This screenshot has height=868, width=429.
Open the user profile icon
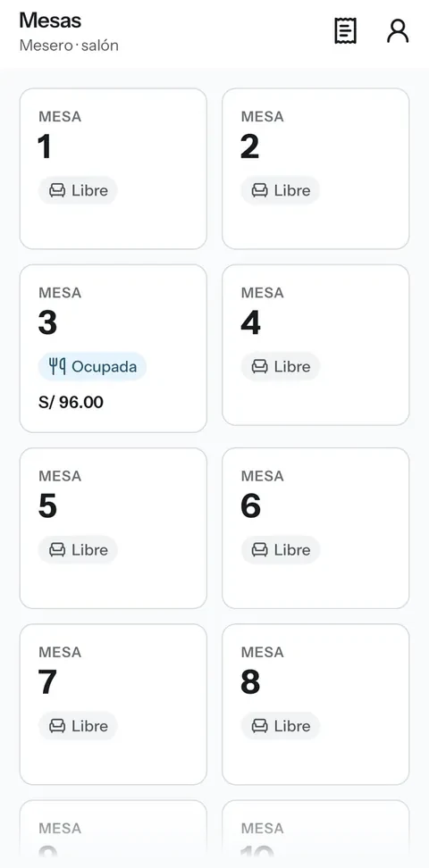click(x=398, y=30)
